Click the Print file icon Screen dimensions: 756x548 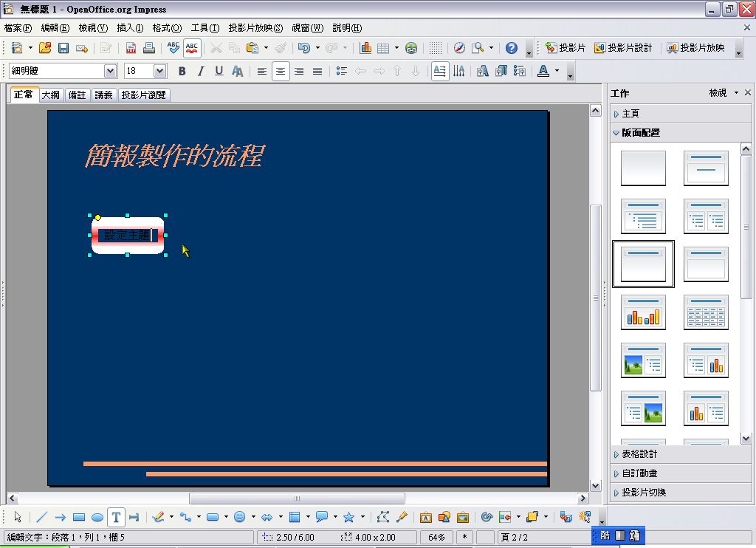tap(149, 48)
